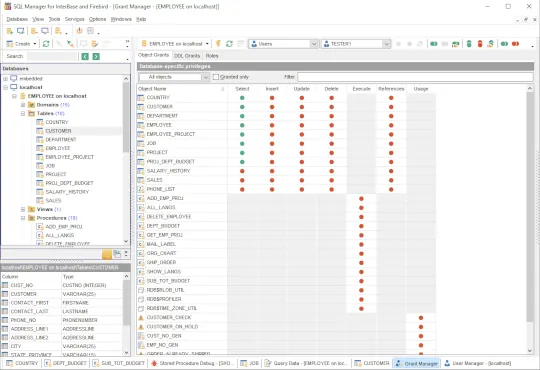Open the Database menu
Screen dimensions: 540x370
pos(17,19)
